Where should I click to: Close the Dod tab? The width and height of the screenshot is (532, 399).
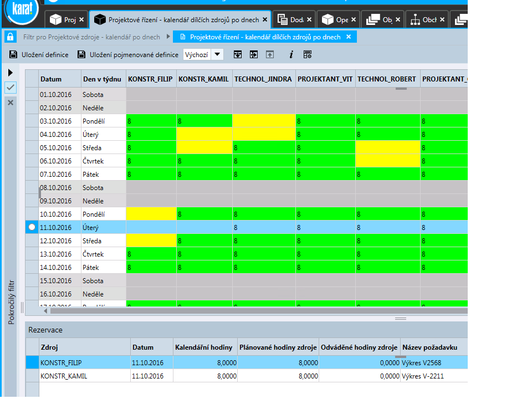coord(309,20)
